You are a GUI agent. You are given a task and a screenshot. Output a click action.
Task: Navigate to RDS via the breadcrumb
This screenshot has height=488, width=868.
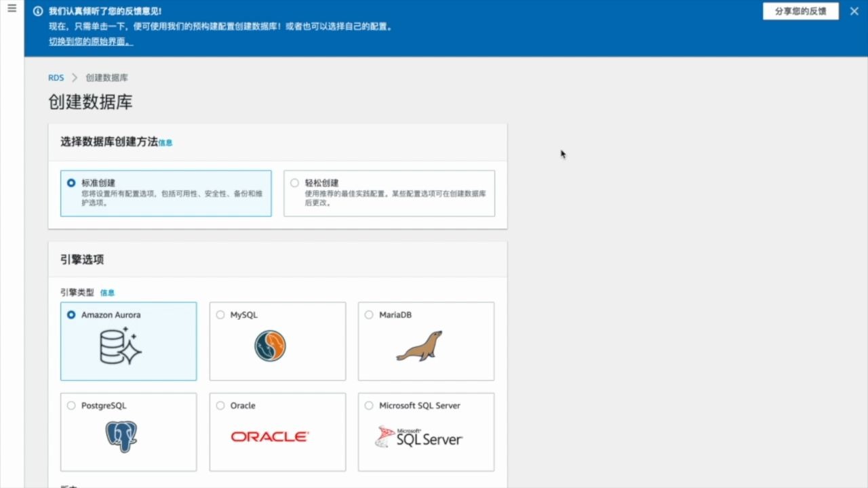pos(56,77)
